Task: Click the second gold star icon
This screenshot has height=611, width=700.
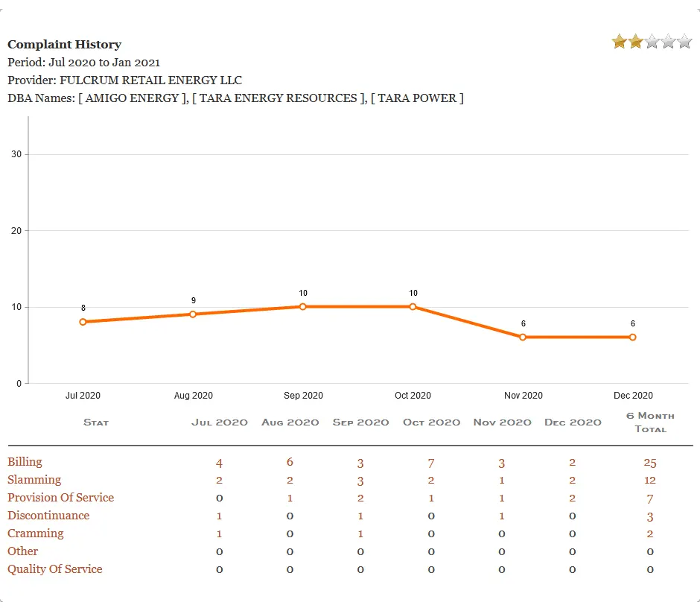Action: coord(635,42)
